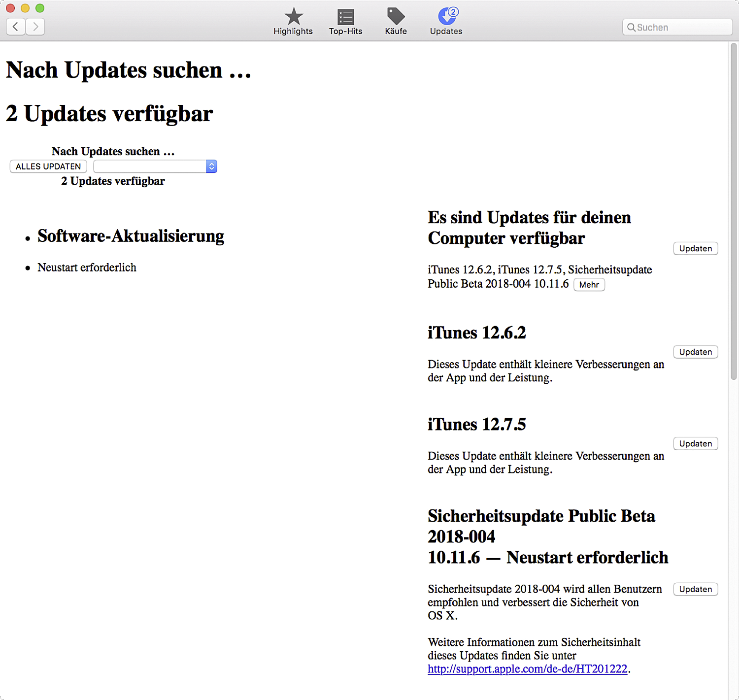Open the Käufe price tag tab
Screen dimensions: 739x700
pyautogui.click(x=396, y=22)
